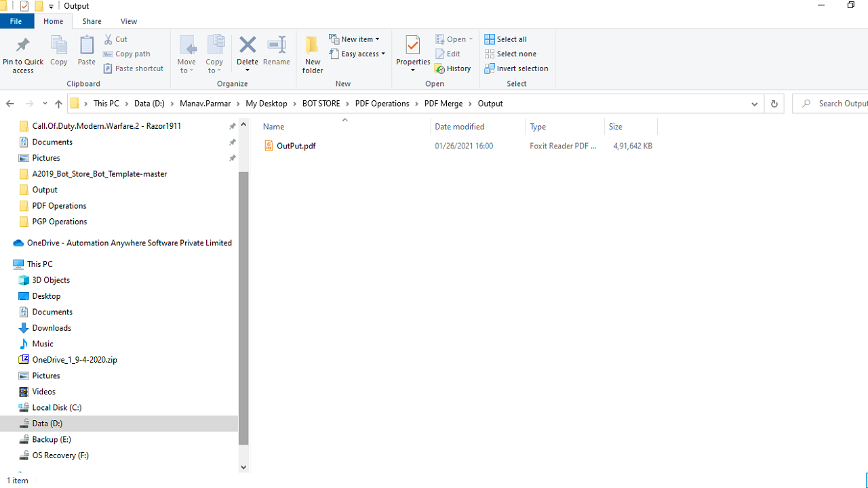Screen dimensions: 868x488
Task: Open Local Disk (C:) in navigation pane
Action: [56, 407]
